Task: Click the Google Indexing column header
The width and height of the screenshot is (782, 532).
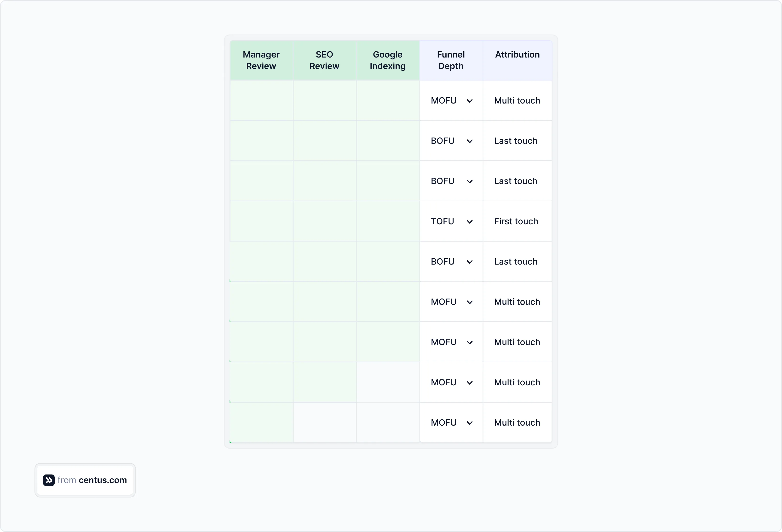Action: click(x=388, y=60)
